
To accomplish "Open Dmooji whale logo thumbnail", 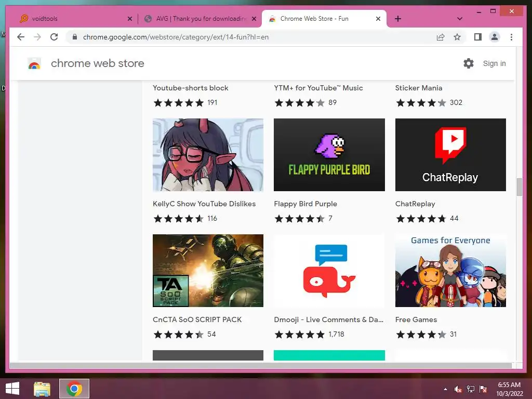I will tap(329, 271).
